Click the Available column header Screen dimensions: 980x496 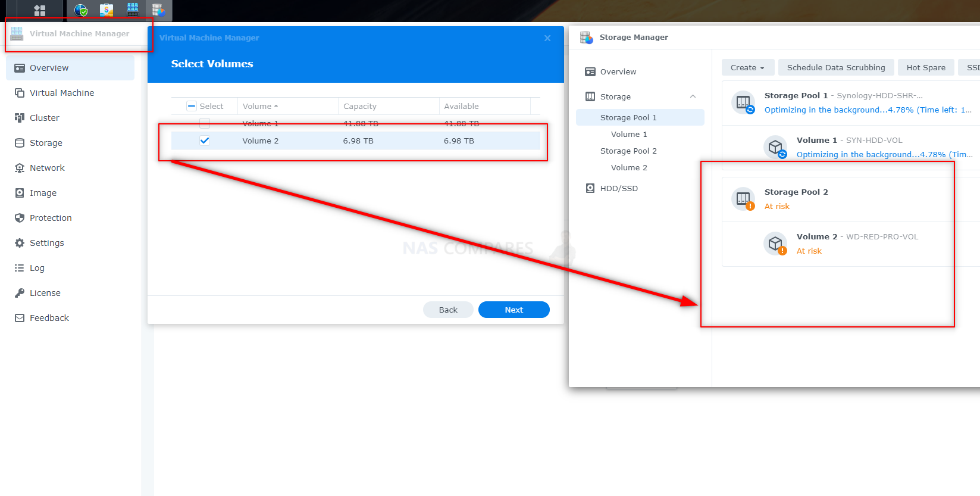click(x=484, y=106)
